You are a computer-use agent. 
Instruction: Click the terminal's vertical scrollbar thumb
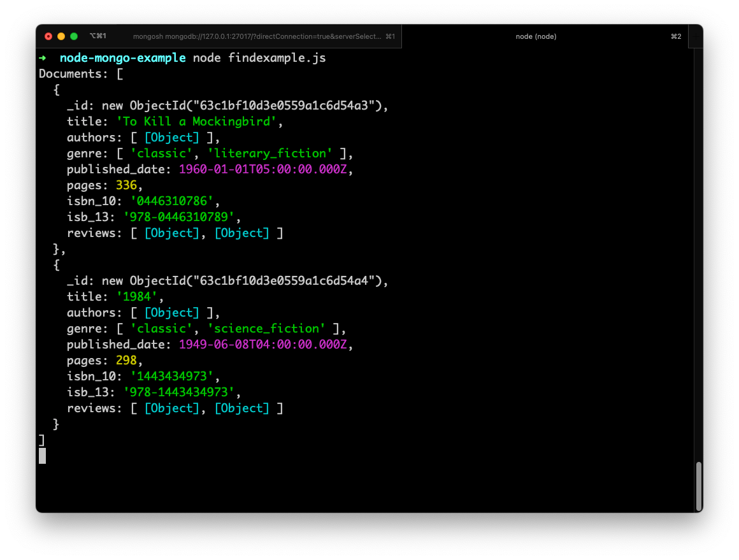click(698, 486)
